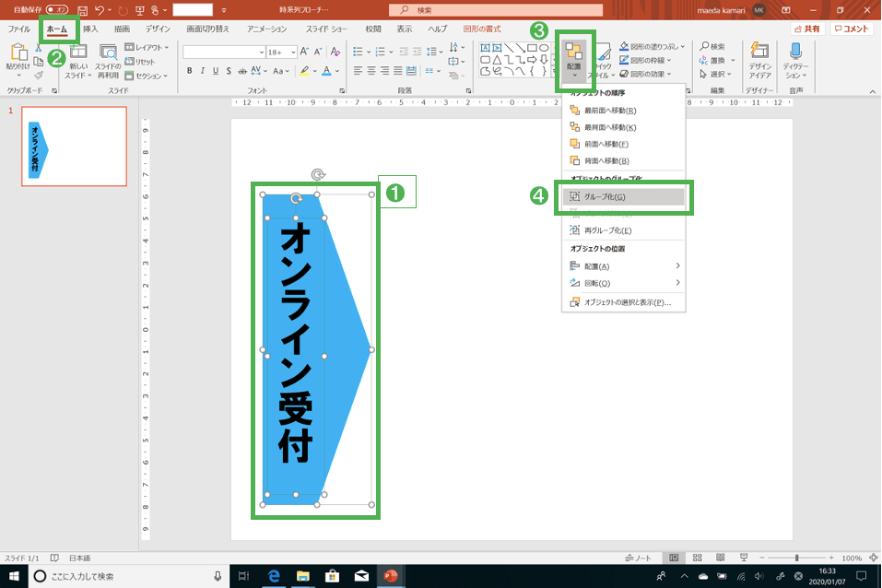Choose Send to Back (最背面へ移動) menu item
This screenshot has height=588, width=882.
click(x=624, y=127)
